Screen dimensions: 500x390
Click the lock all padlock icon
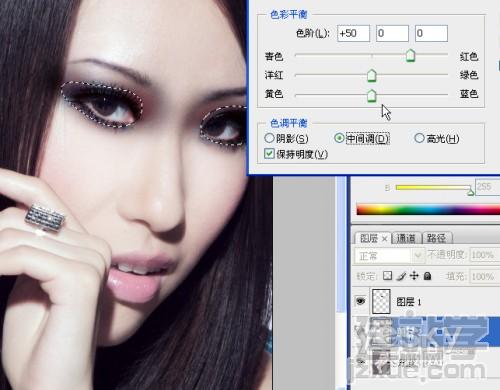[427, 276]
